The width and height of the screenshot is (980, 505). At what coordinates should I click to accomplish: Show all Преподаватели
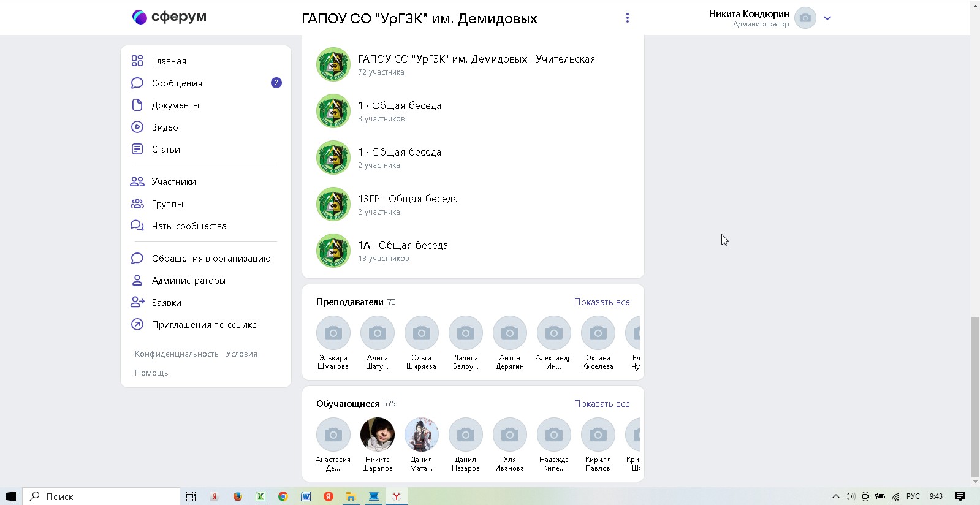point(602,302)
